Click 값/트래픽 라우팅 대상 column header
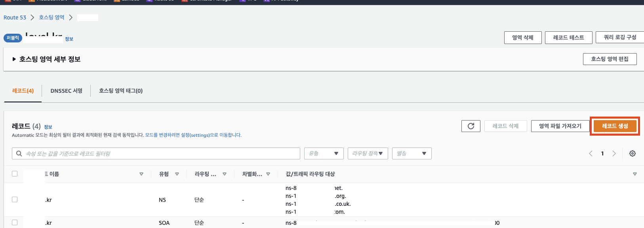The height and width of the screenshot is (228, 644). tap(311, 174)
